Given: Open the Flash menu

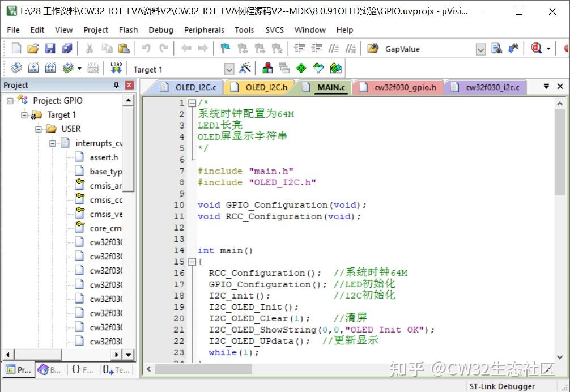Looking at the screenshot, I should tap(128, 30).
